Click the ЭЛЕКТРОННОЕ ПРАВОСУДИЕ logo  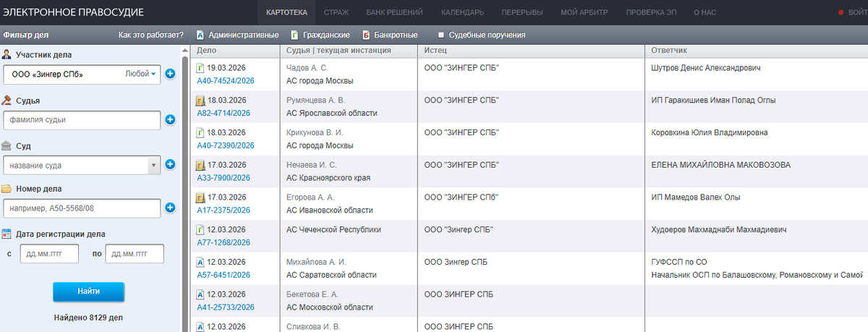click(73, 12)
